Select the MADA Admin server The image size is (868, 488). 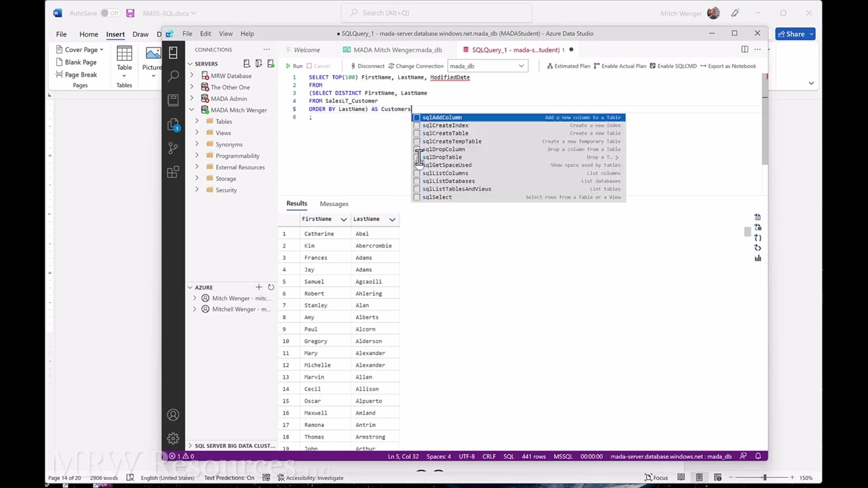(229, 98)
